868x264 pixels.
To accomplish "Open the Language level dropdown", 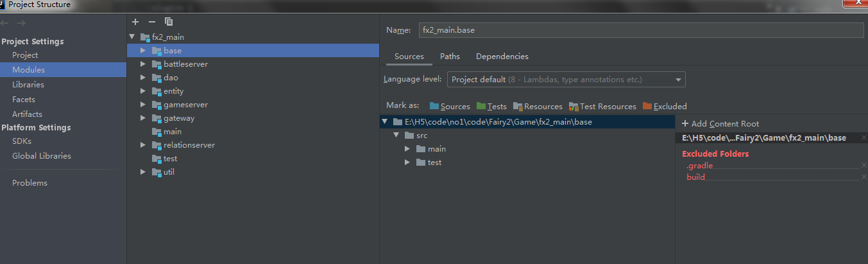I will (566, 80).
